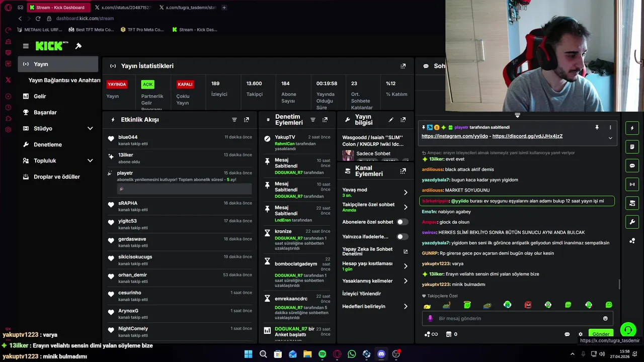Open Discord from the taskbar
The height and width of the screenshot is (362, 644).
pos(381,354)
